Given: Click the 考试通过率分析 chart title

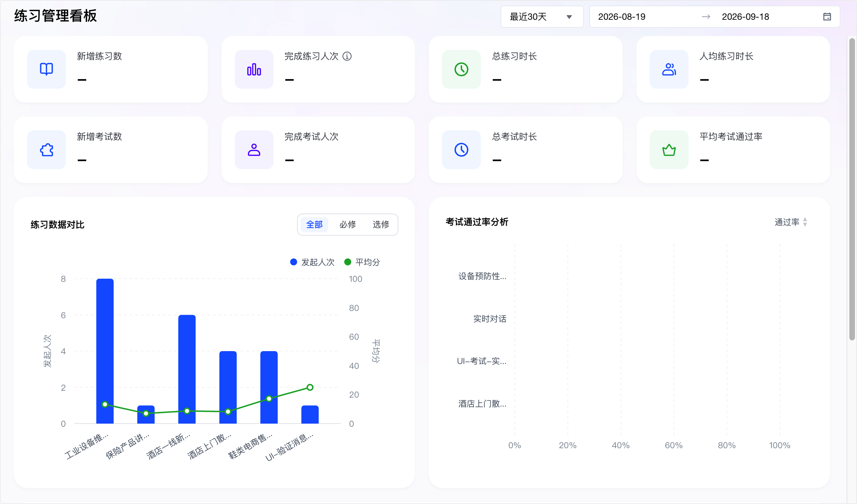Looking at the screenshot, I should tap(477, 222).
